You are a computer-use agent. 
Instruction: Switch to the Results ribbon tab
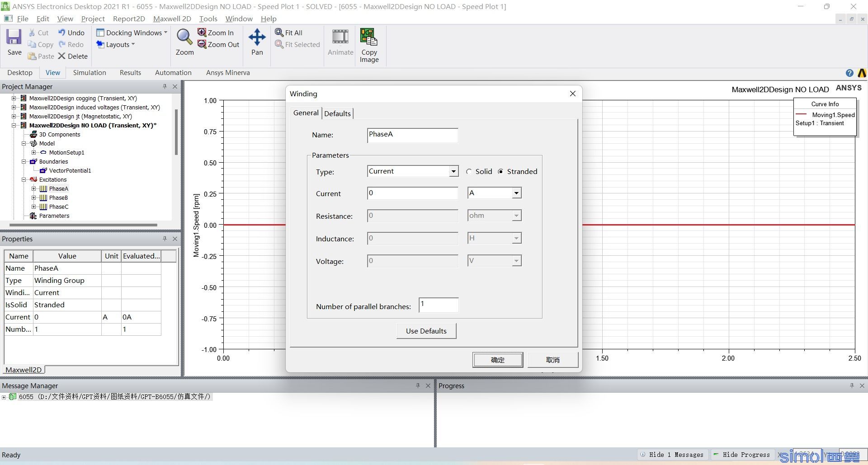pos(130,73)
